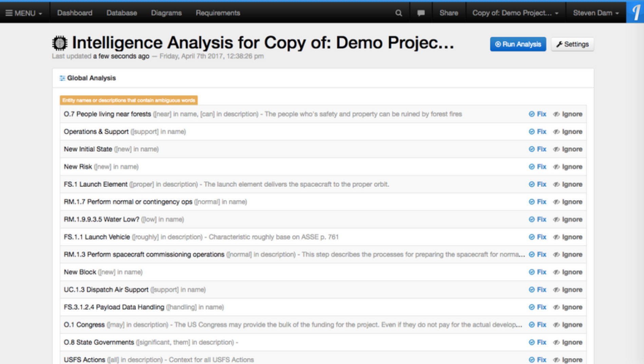
Task: Open the Settings button
Action: click(572, 44)
